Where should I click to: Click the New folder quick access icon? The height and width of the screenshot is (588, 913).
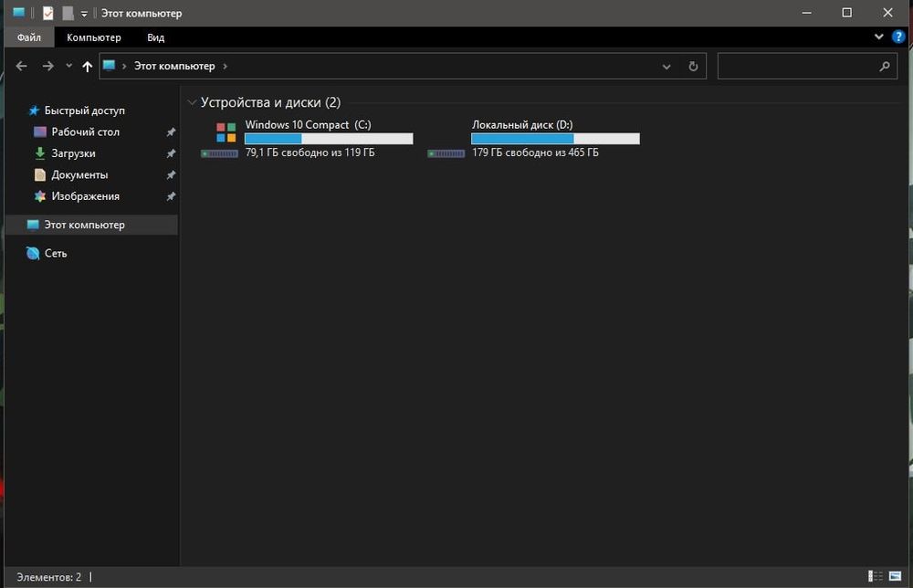point(68,13)
